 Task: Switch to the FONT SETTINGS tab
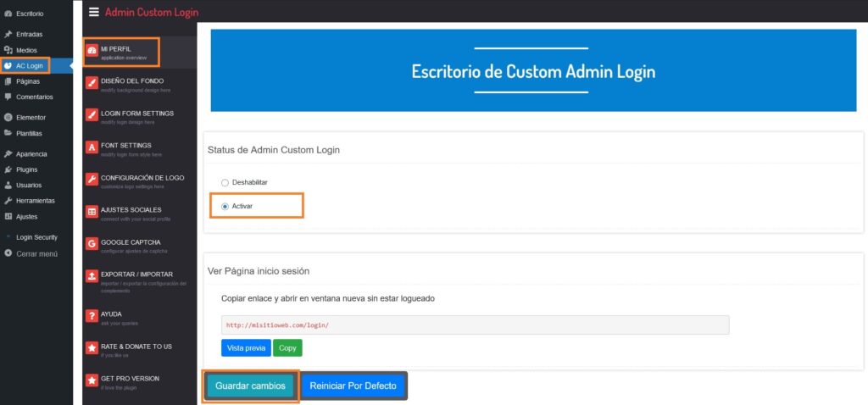pyautogui.click(x=140, y=149)
